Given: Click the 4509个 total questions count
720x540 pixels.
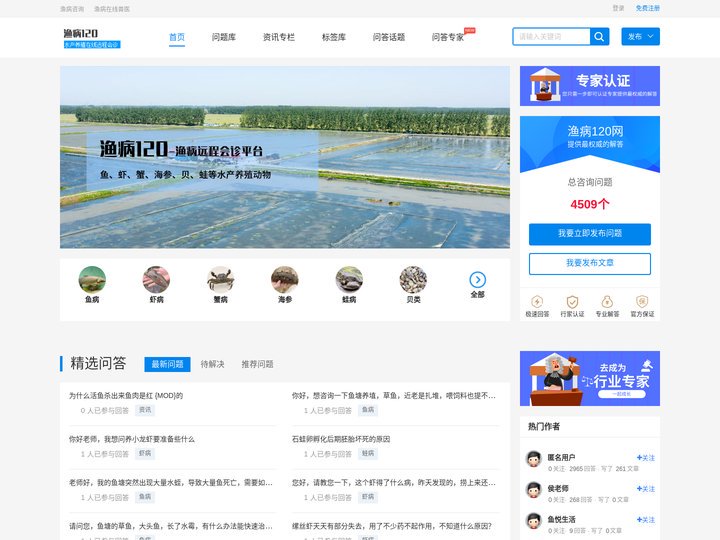Looking at the screenshot, I should point(590,204).
